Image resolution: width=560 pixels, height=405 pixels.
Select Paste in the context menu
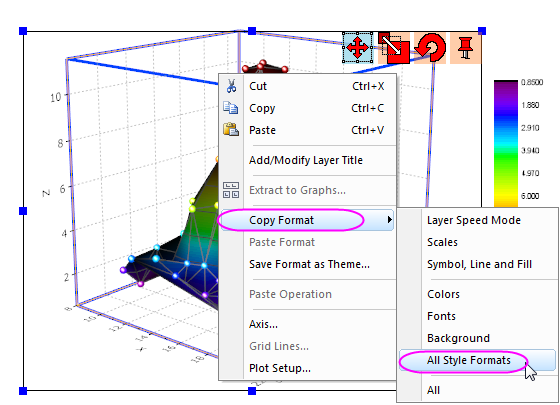point(308,130)
